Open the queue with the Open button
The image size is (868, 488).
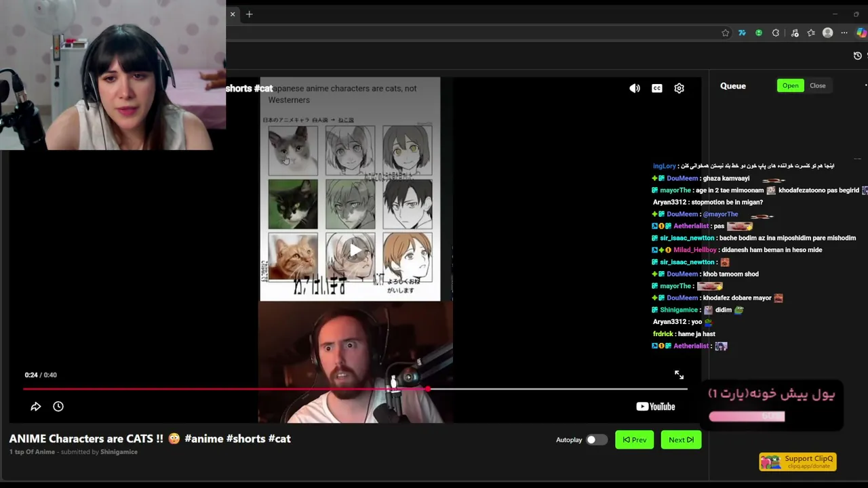tap(791, 85)
